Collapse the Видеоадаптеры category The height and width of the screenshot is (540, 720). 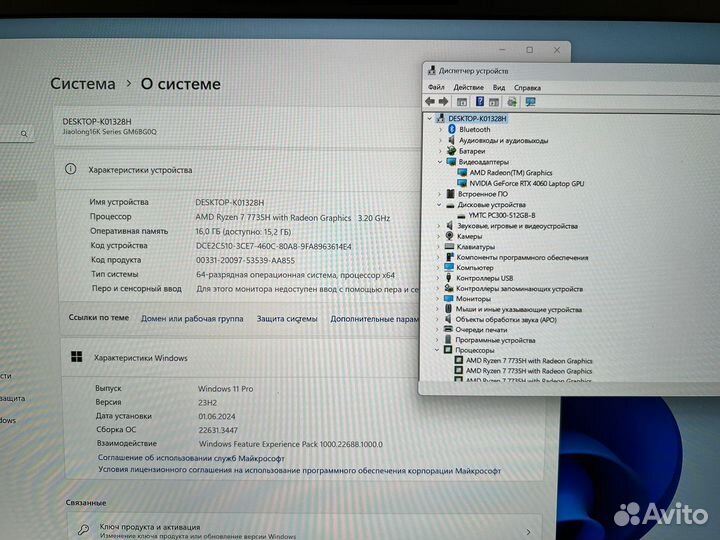(439, 162)
